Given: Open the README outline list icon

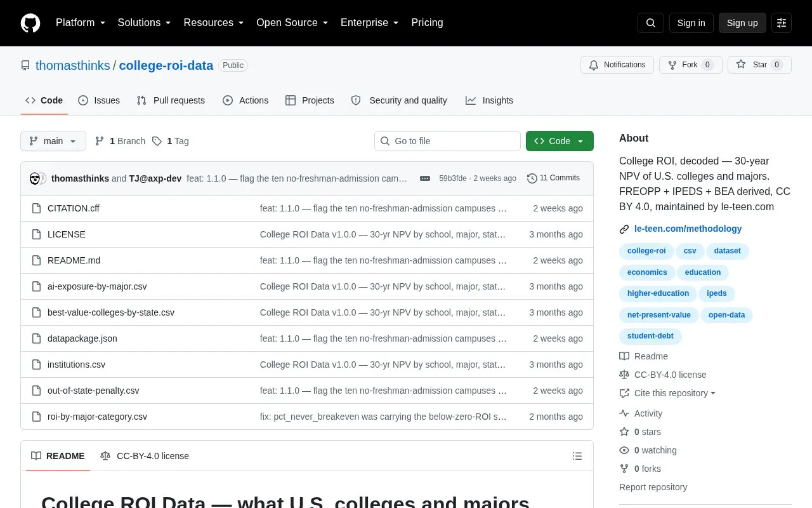Looking at the screenshot, I should coord(577,456).
